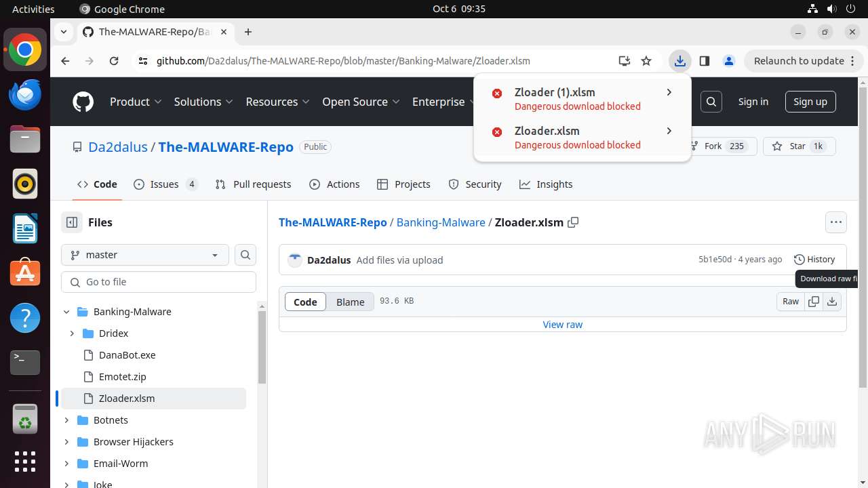
Task: Open Thunderbird from the dock
Action: click(25, 94)
